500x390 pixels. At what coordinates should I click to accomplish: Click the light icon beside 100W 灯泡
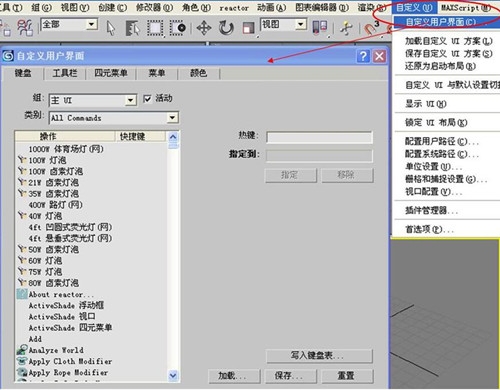(x=22, y=160)
